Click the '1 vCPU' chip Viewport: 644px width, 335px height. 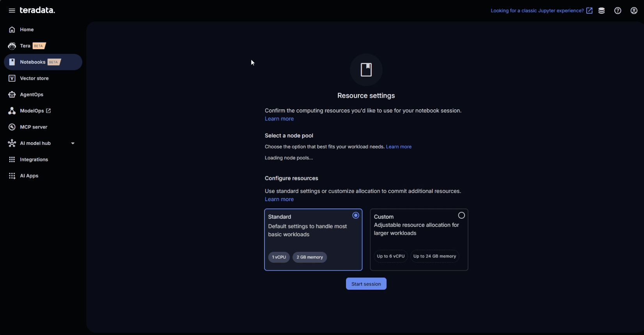(279, 257)
